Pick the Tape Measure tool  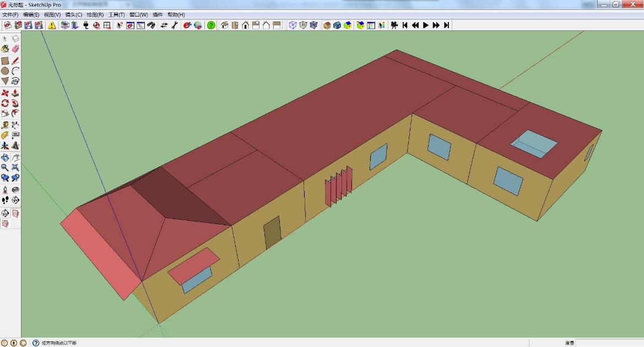pos(5,125)
